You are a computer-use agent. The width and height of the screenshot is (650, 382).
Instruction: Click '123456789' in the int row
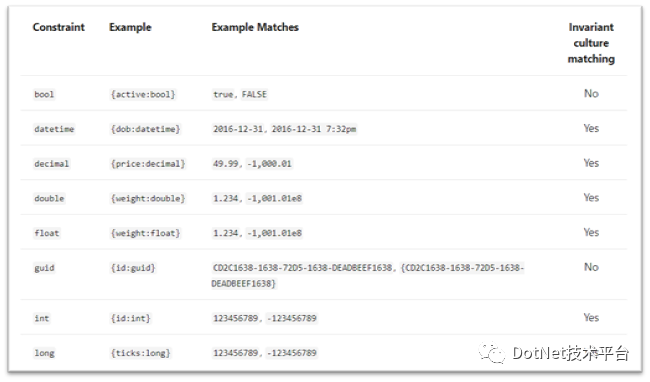235,319
